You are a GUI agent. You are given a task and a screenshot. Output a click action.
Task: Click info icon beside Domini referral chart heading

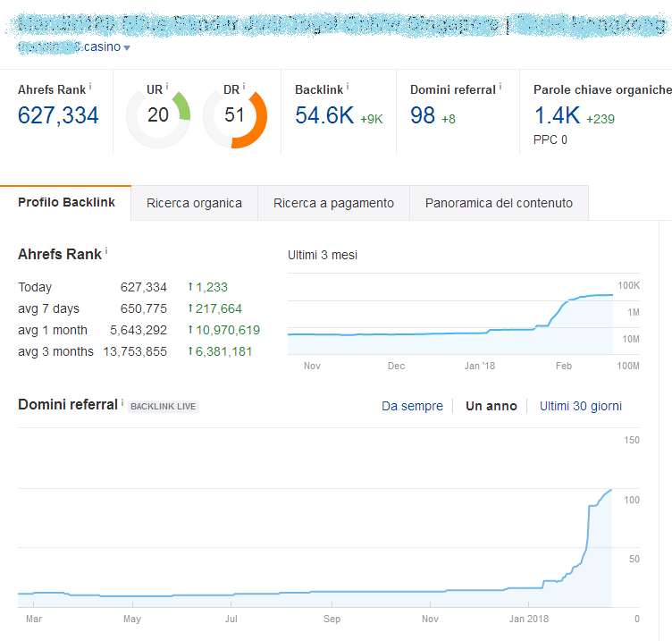[122, 401]
